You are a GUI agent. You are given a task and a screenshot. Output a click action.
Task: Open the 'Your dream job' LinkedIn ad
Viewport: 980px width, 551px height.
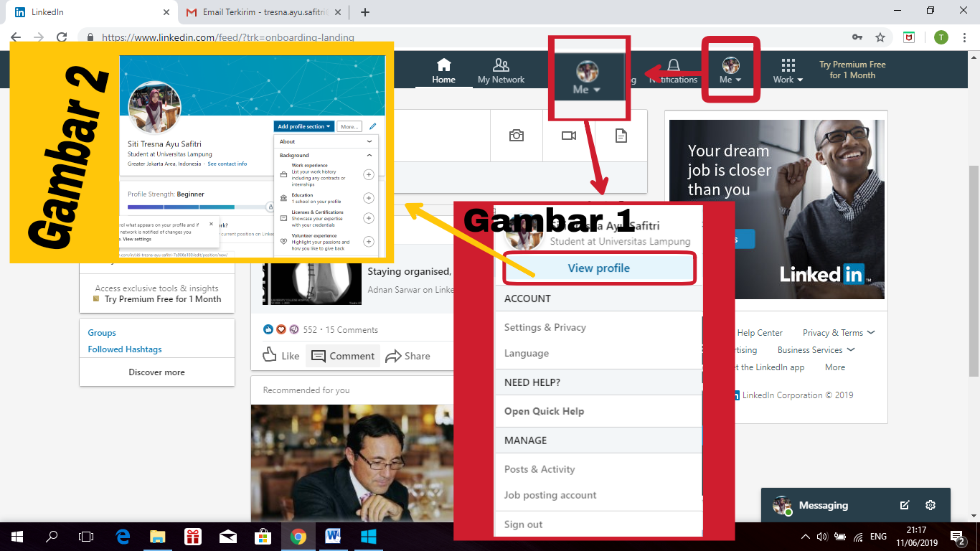(776, 209)
